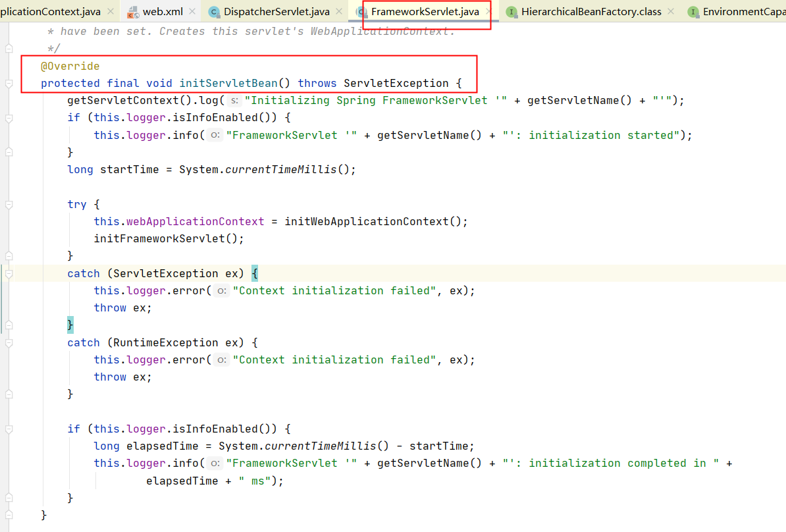The image size is (786, 532).
Task: Click fold end marker of the RuntimeException catch
Action: [9, 394]
